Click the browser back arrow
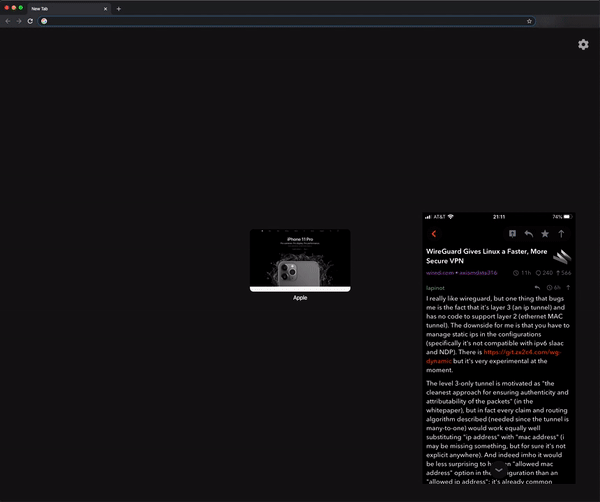This screenshot has width=600, height=502. (8, 21)
